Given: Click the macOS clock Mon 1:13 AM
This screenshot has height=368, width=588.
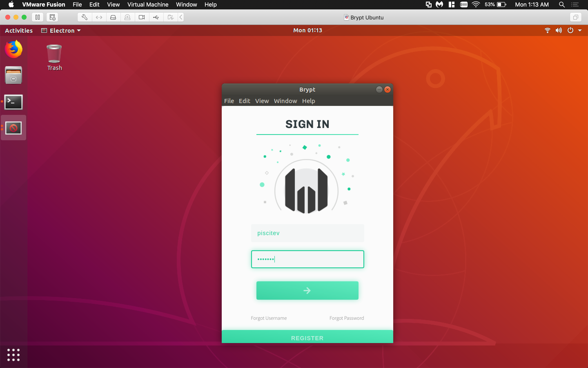Looking at the screenshot, I should tap(532, 4).
